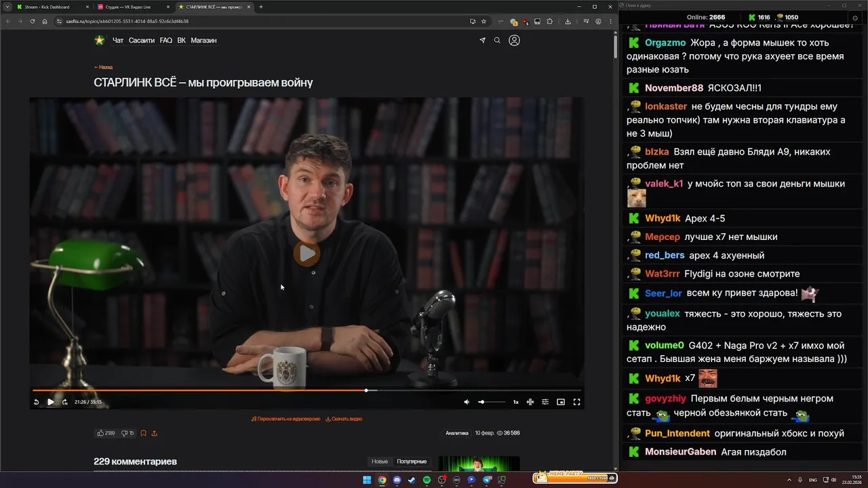Open Windows Start menu

click(x=367, y=480)
